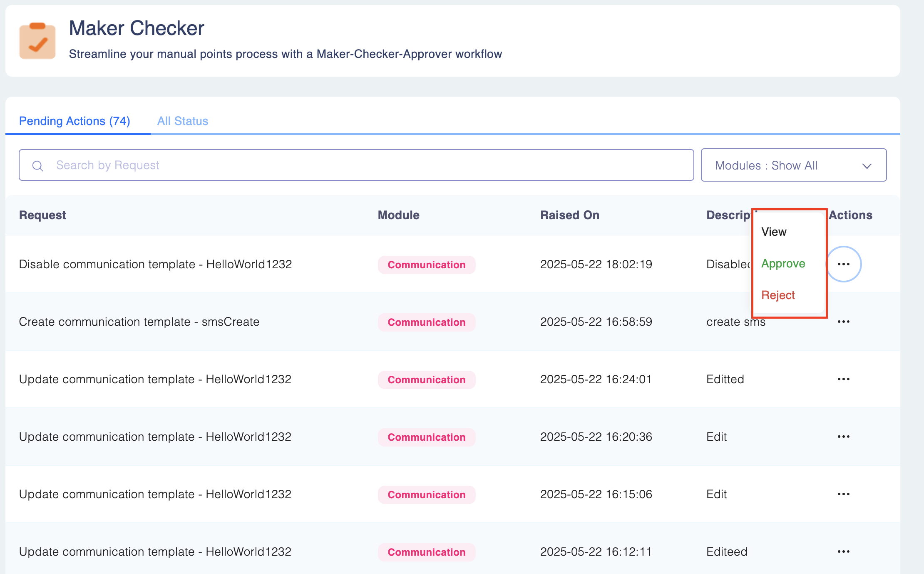Image resolution: width=924 pixels, height=574 pixels.
Task: Click the Modules dropdown chevron arrow
Action: click(867, 166)
